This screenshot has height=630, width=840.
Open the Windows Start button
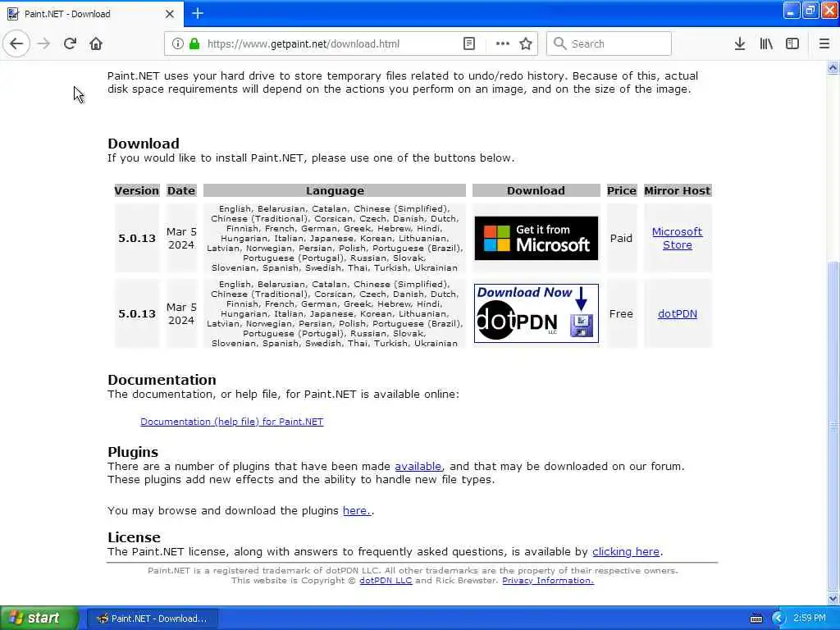point(39,618)
